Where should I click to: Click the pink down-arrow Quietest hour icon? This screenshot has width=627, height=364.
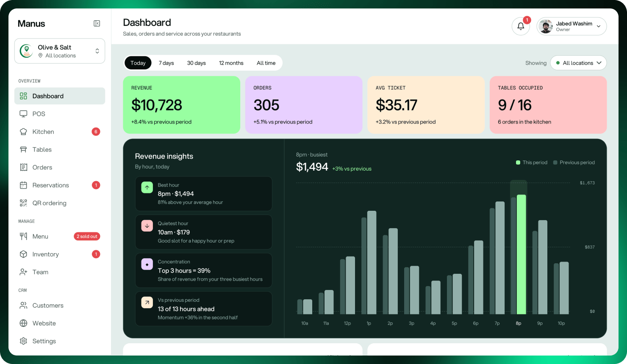click(x=147, y=226)
